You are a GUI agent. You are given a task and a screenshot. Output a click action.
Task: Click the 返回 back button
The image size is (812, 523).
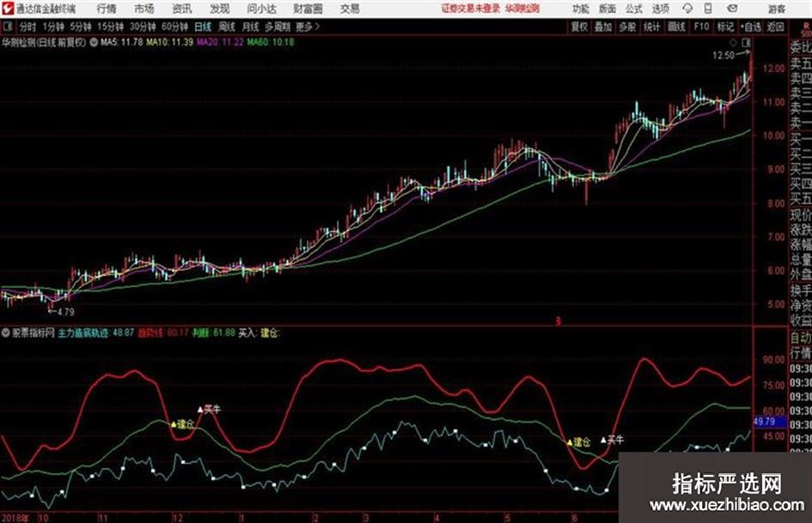click(x=775, y=27)
